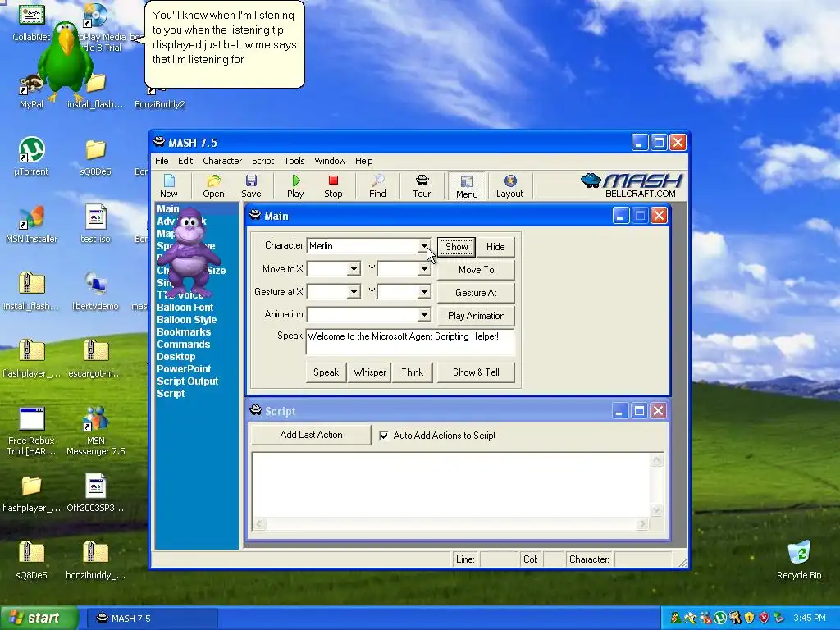Click the Gesture At button

477,293
